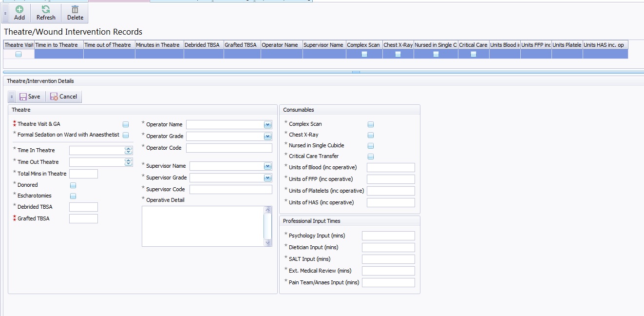
Task: Click the Cancel icon in details toolbar
Action: 54,97
